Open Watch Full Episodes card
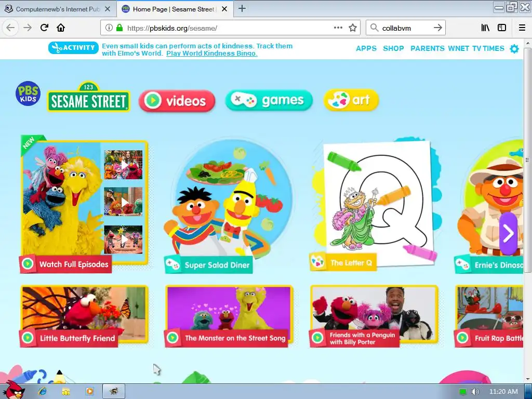 84,204
